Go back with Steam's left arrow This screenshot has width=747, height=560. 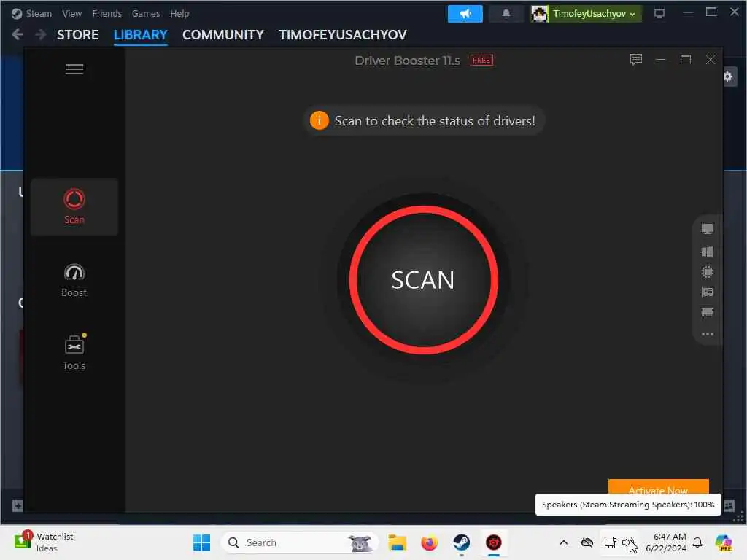(x=18, y=34)
